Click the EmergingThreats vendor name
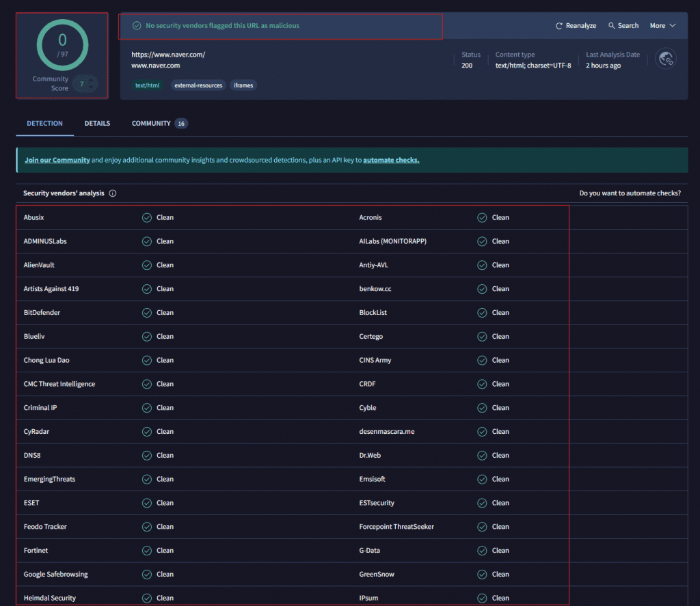 point(49,480)
